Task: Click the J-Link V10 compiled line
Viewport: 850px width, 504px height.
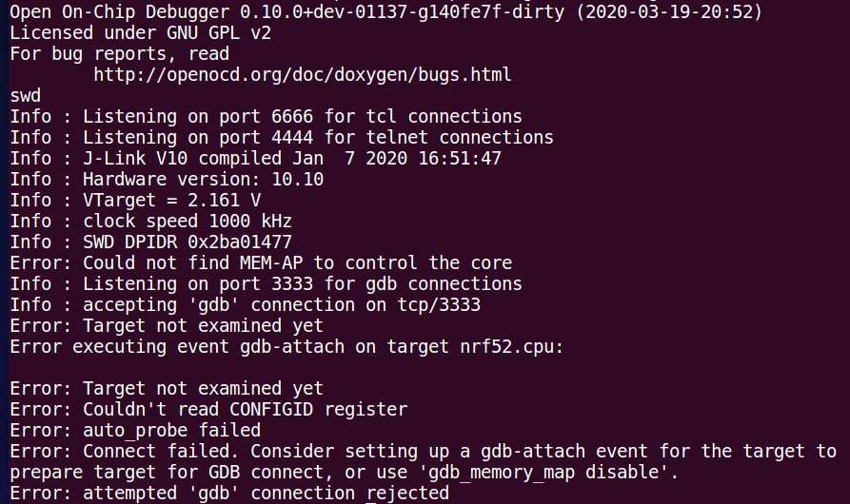Action: (x=255, y=158)
